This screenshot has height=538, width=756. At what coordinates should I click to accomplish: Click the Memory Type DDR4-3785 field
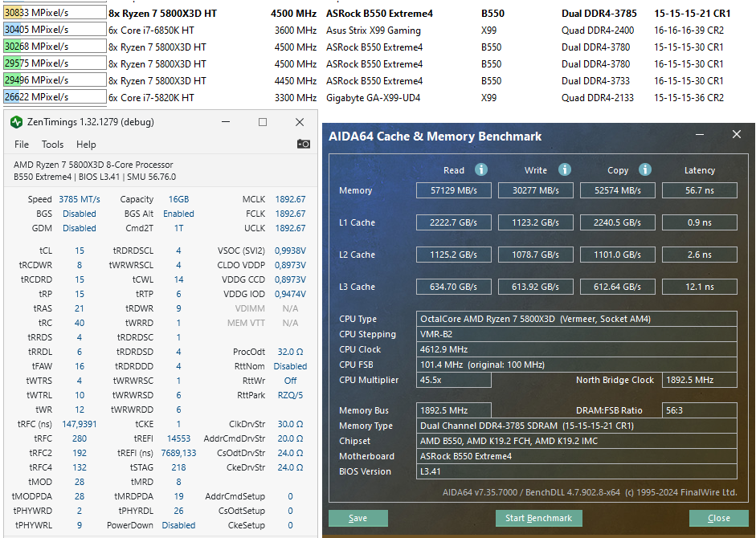pyautogui.click(x=577, y=426)
